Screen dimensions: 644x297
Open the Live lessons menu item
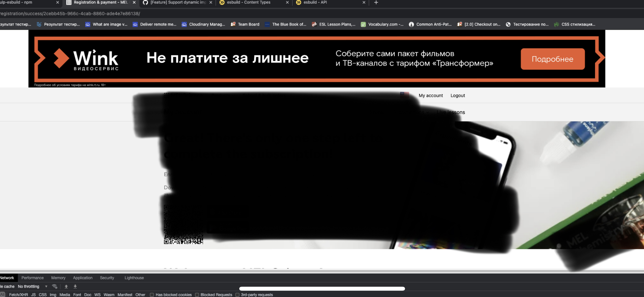point(451,112)
